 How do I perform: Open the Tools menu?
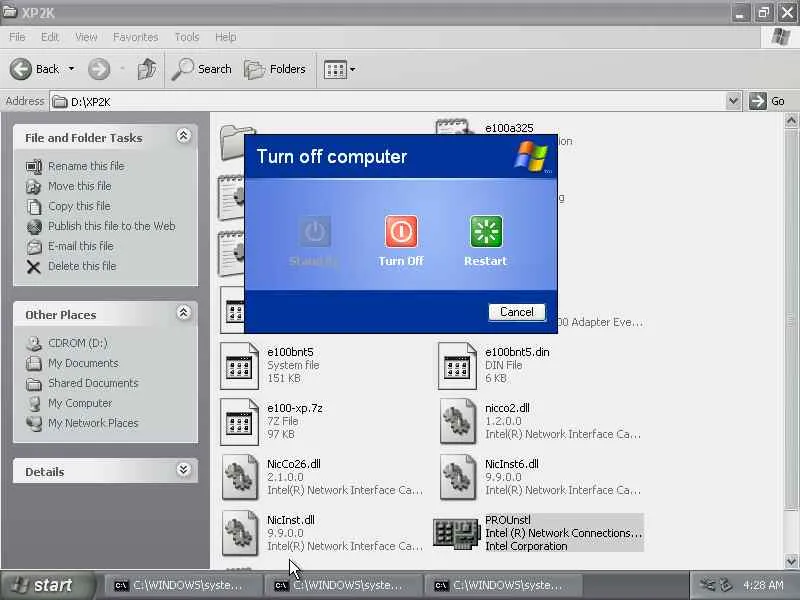pos(187,37)
